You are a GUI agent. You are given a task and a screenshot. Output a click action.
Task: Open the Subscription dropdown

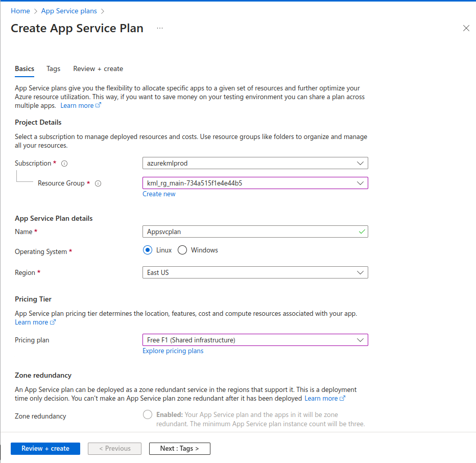[255, 164]
